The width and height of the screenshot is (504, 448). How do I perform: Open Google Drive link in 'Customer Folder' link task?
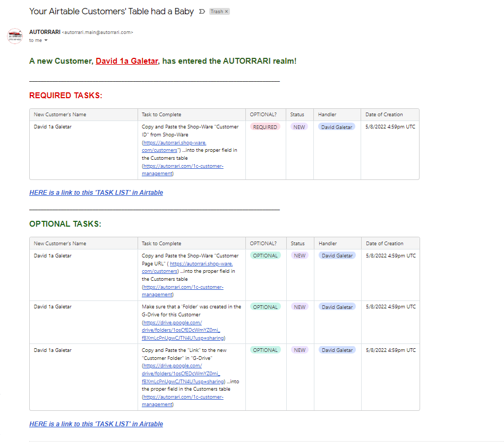pyautogui.click(x=183, y=374)
